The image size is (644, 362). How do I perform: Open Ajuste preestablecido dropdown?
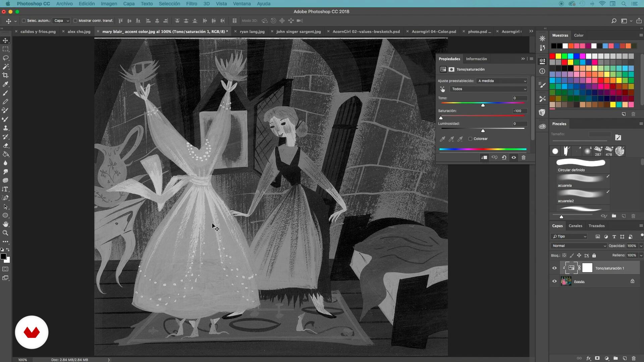(x=502, y=81)
